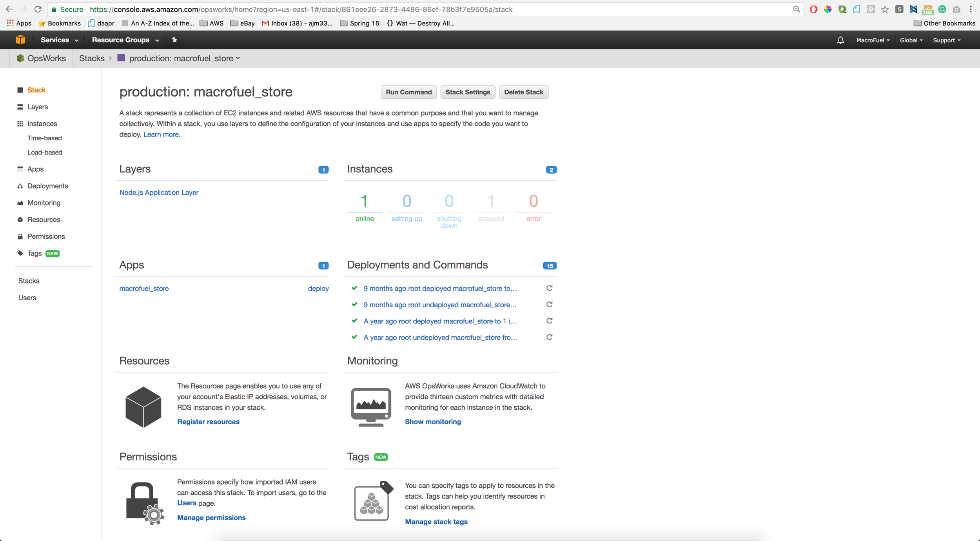The image size is (980, 541).
Task: Click Show monitoring link
Action: click(x=433, y=422)
